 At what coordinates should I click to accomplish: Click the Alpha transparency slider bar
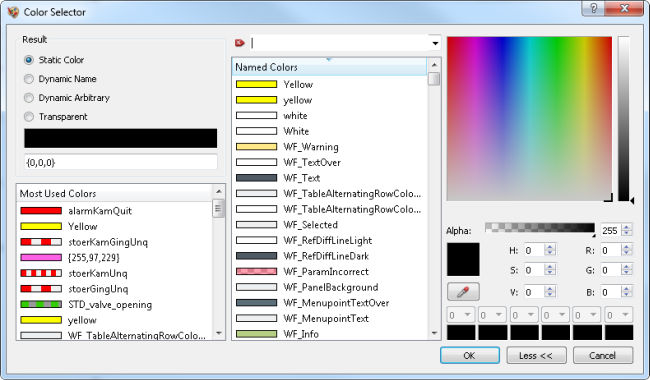pos(540,228)
